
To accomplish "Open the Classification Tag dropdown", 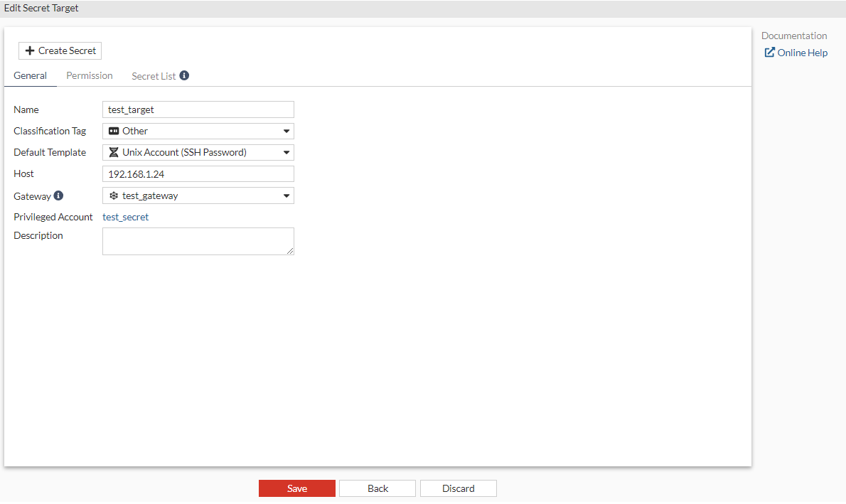I will 286,131.
